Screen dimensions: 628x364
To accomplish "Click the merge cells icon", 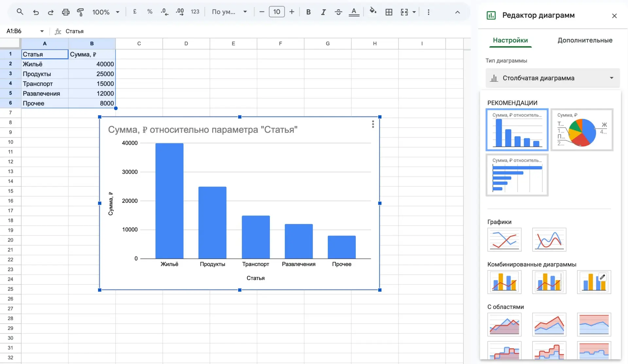I will click(404, 12).
